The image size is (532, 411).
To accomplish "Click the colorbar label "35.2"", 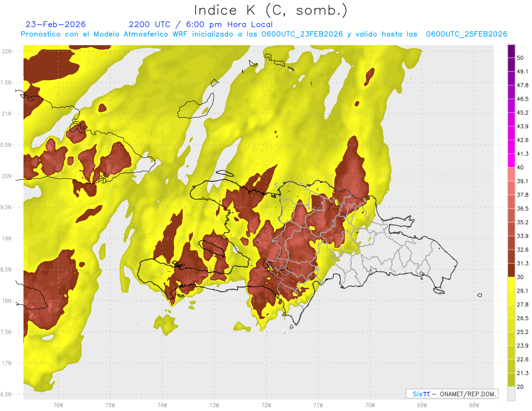I will pos(523,222).
